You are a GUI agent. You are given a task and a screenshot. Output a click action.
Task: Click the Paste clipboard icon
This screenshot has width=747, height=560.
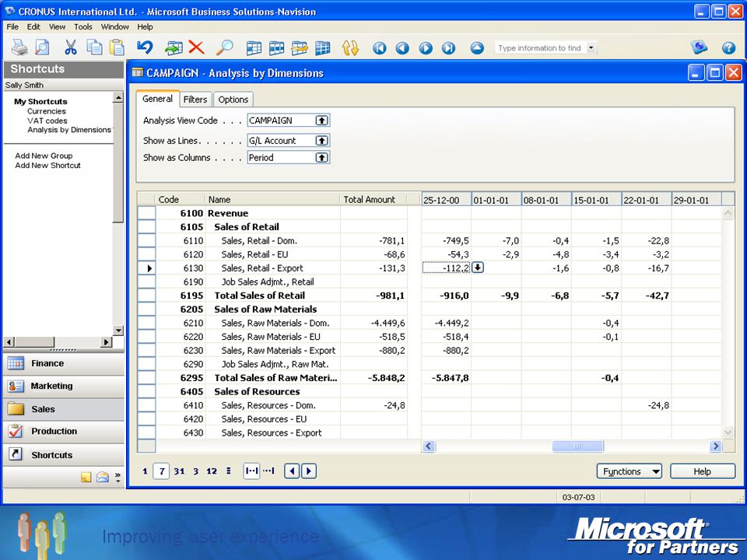(117, 47)
